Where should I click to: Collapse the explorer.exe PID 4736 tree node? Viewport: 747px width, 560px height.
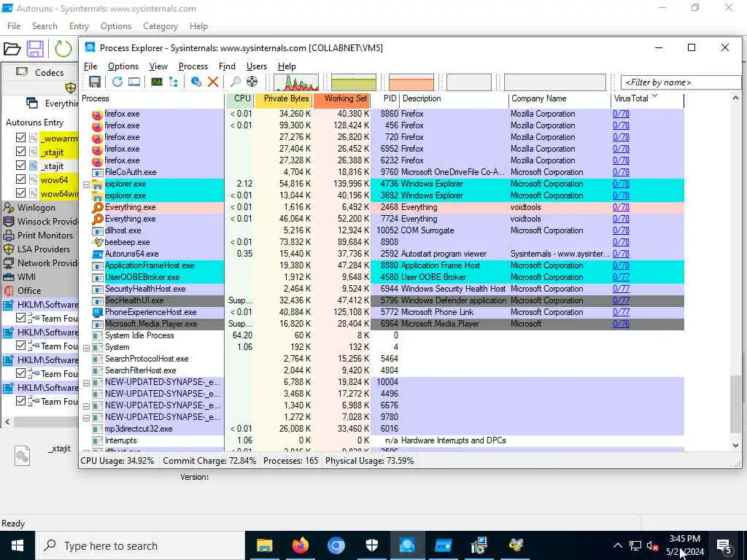tap(86, 184)
